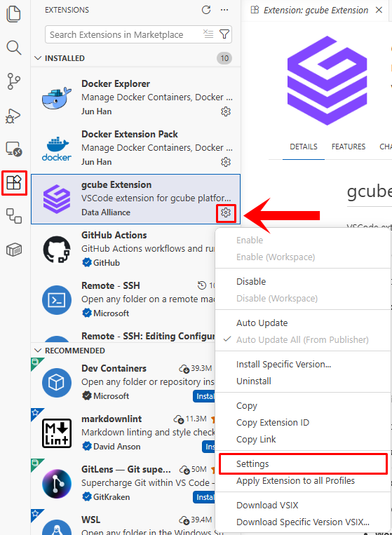Collapse the RECOMMENDED section
The width and height of the screenshot is (392, 535).
(38, 351)
